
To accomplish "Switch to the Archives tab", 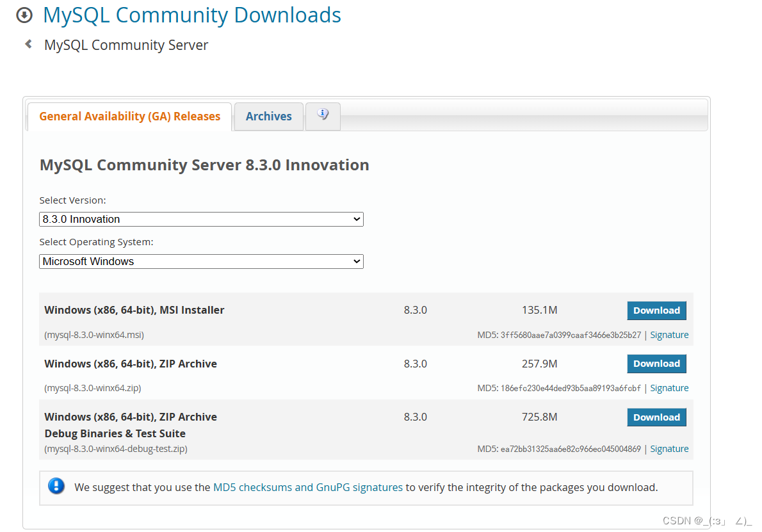I will (269, 117).
